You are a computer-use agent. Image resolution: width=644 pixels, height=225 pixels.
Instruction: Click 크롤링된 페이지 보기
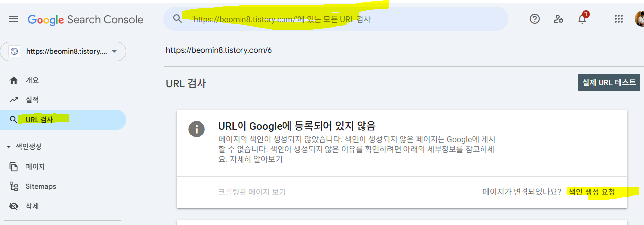pos(252,192)
